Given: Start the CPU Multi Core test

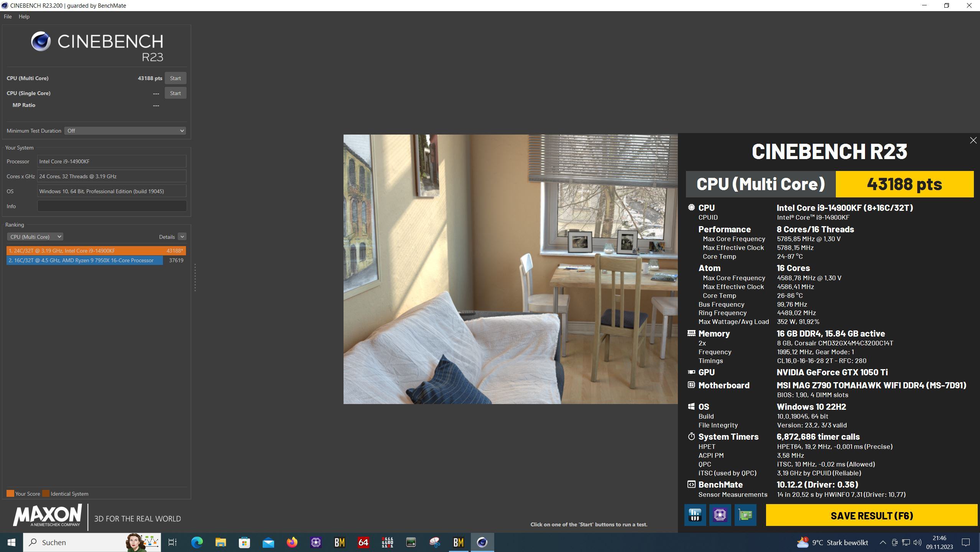Looking at the screenshot, I should coord(175,78).
